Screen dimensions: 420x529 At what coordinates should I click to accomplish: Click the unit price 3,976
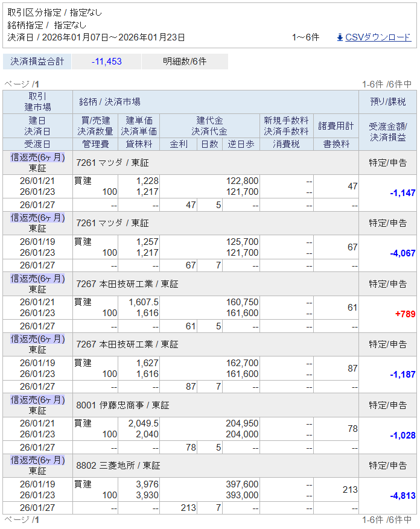pyautogui.click(x=147, y=484)
